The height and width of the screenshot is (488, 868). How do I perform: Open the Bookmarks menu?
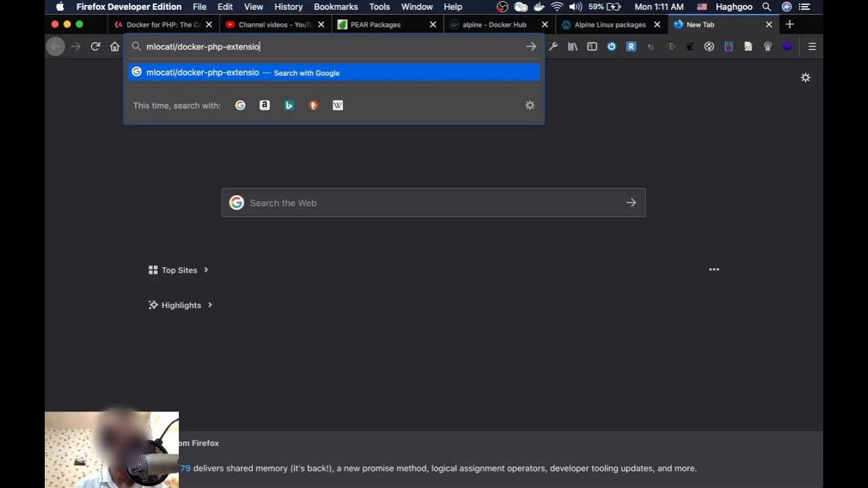pyautogui.click(x=336, y=7)
